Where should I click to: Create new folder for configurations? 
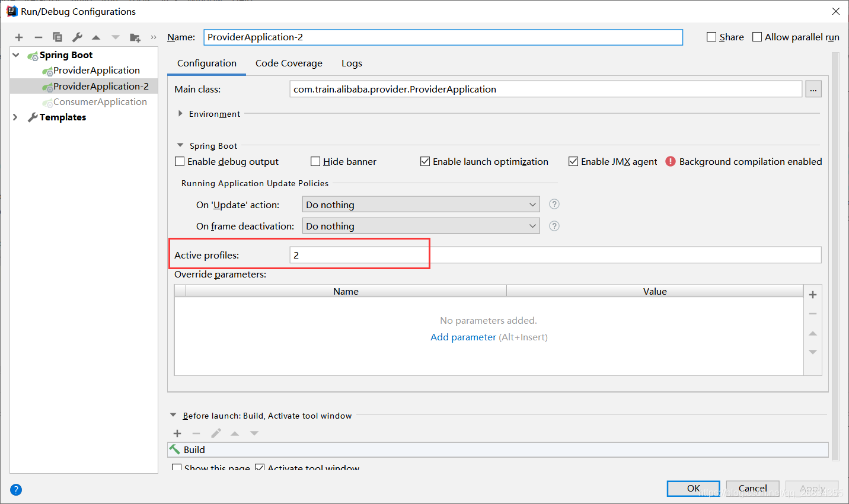pos(135,37)
